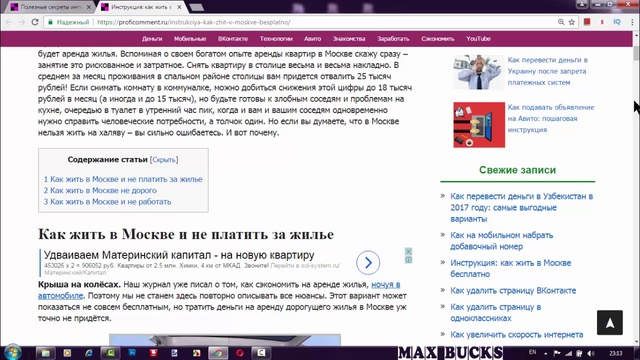The width and height of the screenshot is (640, 360).
Task: Click the page vertical scrollbar thumb
Action: [636, 53]
